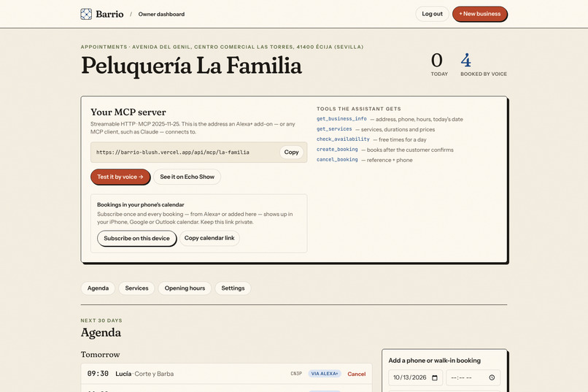Click booking reference CN3P
This screenshot has height=392, width=588.
296,374
